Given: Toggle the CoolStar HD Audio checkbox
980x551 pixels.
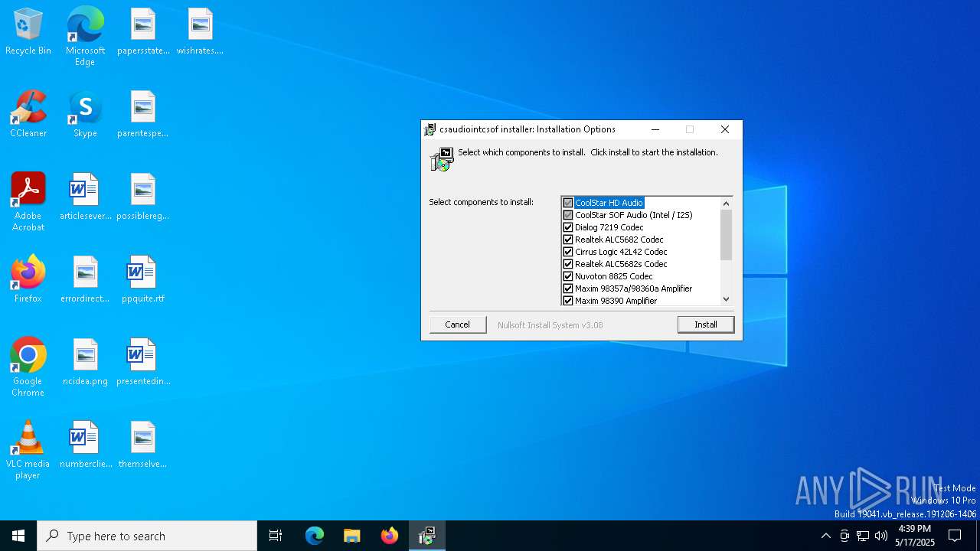Looking at the screenshot, I should click(x=568, y=203).
